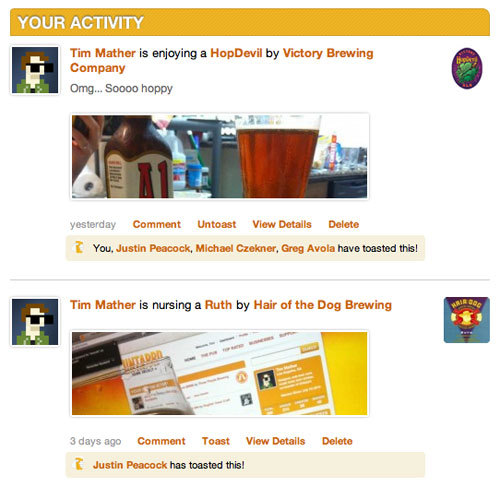Click Tim Mather's avatar on Ruth check-in
500x487 pixels.
[35, 322]
